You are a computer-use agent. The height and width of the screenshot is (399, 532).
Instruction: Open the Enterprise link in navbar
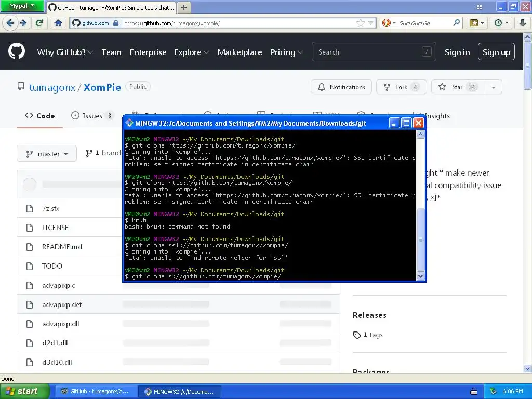(148, 52)
